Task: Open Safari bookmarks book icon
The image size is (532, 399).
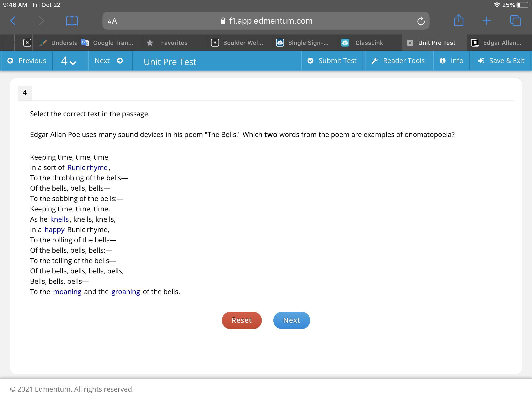Action: click(72, 21)
